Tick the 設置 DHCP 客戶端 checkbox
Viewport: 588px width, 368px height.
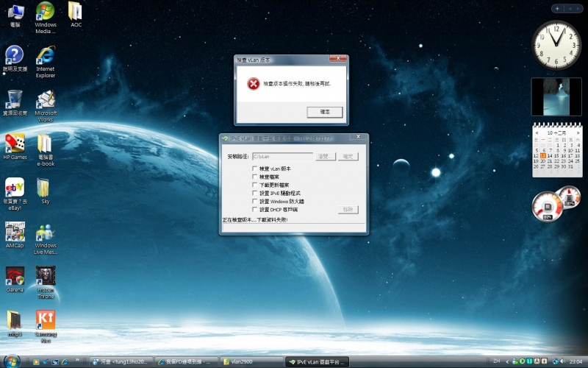click(254, 209)
